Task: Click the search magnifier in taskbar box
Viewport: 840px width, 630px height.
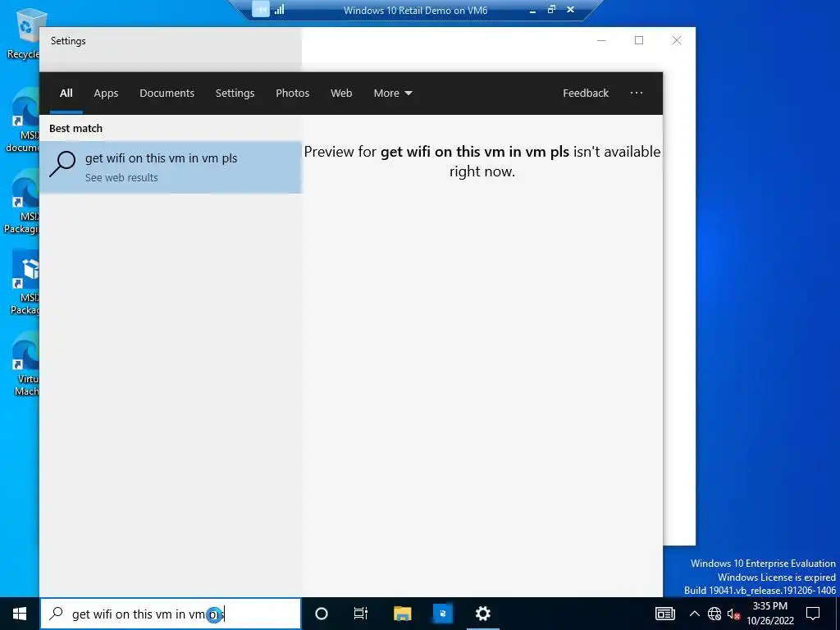Action: tap(56, 614)
